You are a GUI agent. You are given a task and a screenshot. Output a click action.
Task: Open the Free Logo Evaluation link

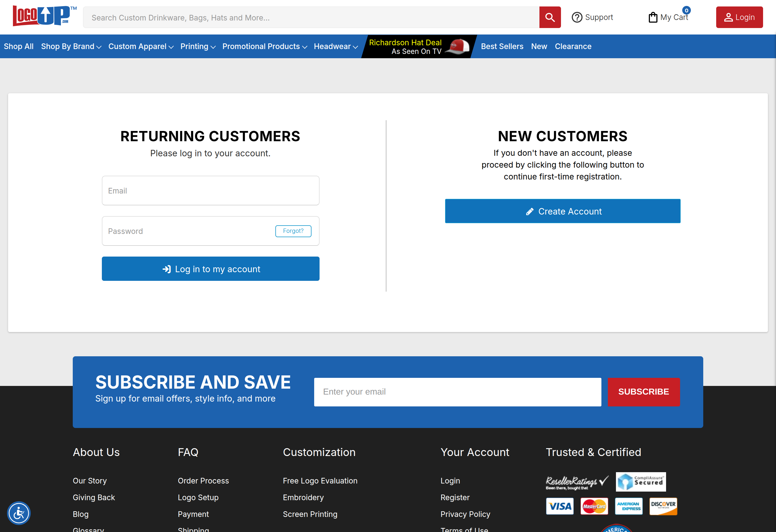coord(320,481)
